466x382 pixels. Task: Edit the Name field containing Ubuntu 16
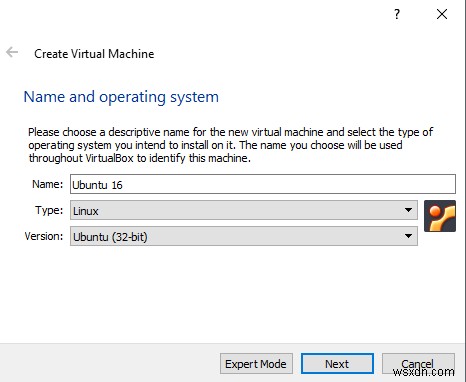pos(263,184)
